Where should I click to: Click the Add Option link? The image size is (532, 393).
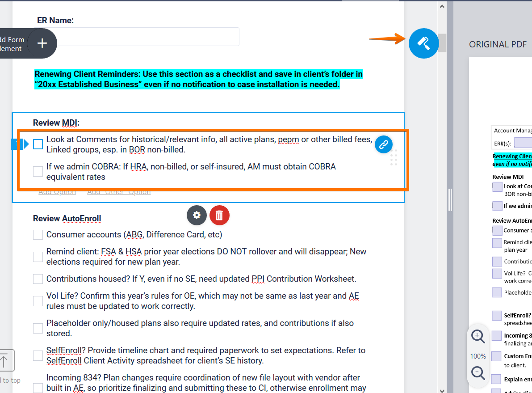coord(57,192)
